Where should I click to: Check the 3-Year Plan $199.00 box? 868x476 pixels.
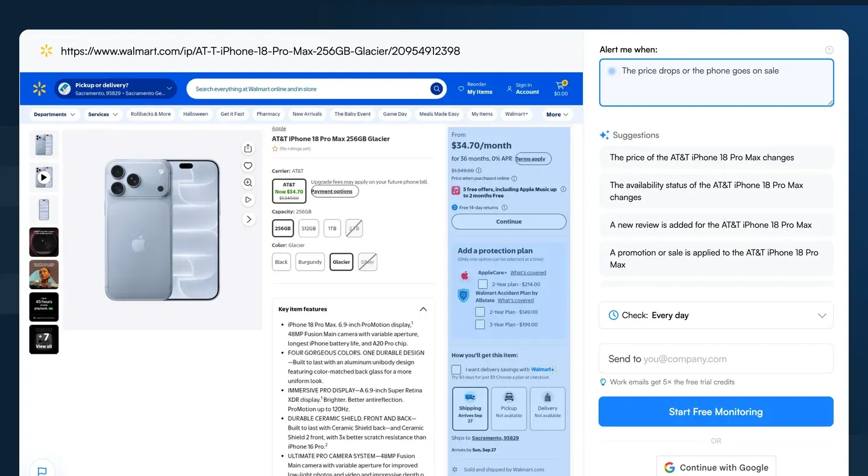pos(480,325)
